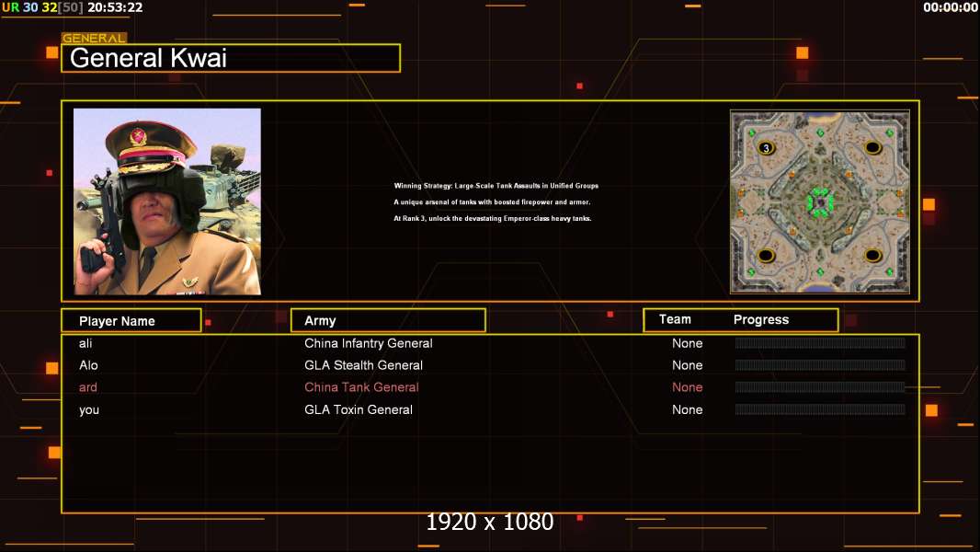Screen dimensions: 980x552
Task: Click team value None for Alo
Action: [687, 365]
